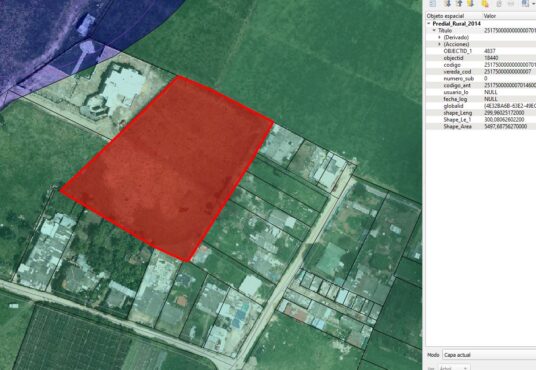This screenshot has width=536, height=370.
Task: Click the expand new results icon
Action: coord(471,3)
